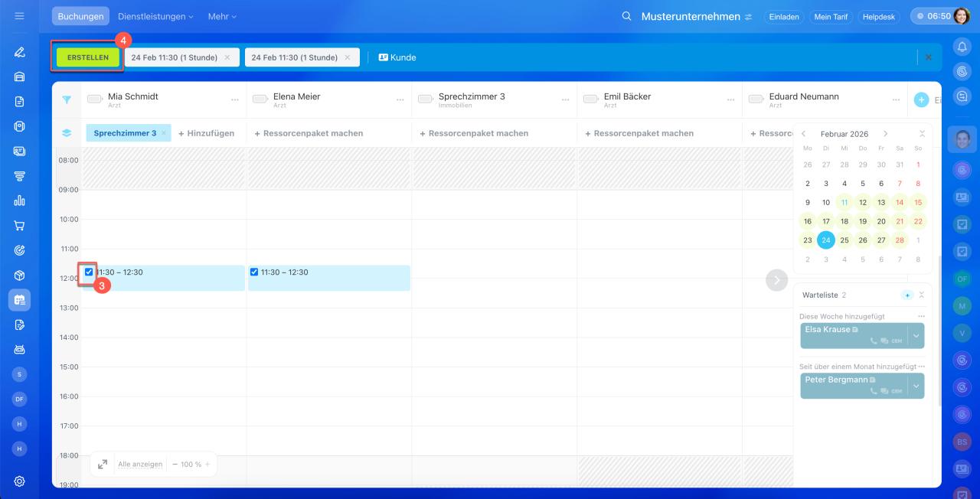
Task: Go to next month in calendar
Action: pyautogui.click(x=886, y=134)
